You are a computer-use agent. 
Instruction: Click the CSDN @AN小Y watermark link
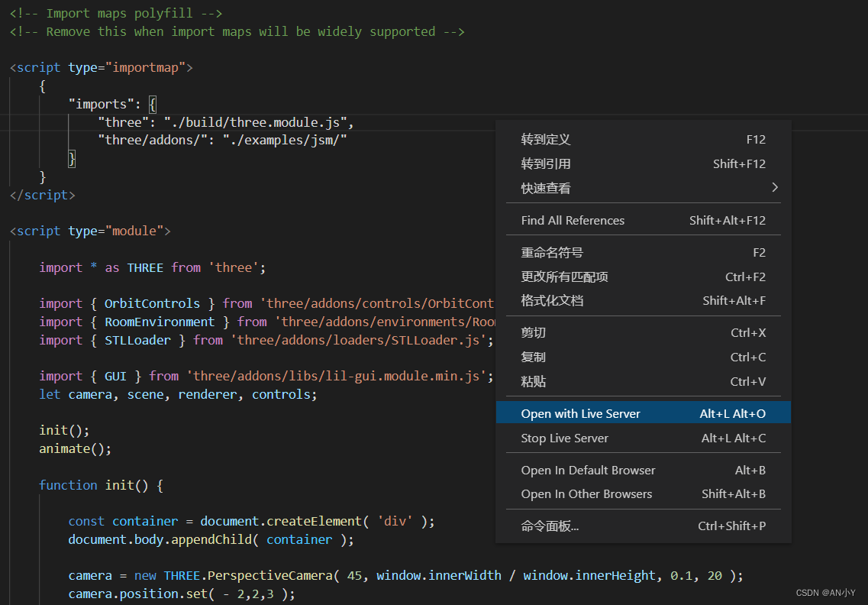[x=825, y=592]
